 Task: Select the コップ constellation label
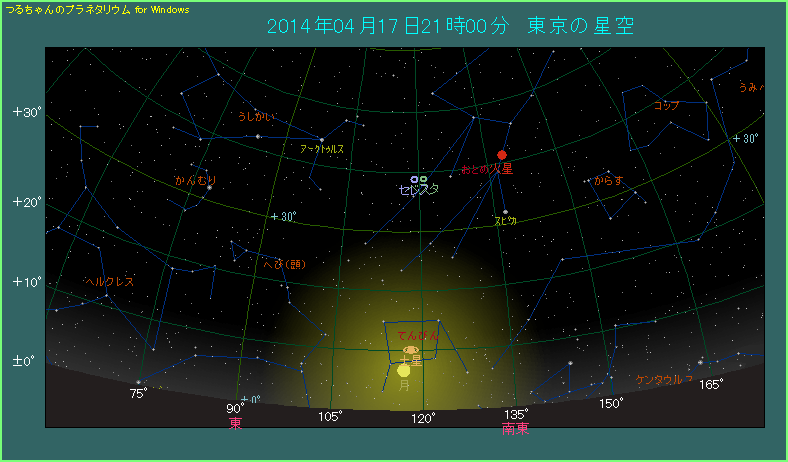pos(666,105)
